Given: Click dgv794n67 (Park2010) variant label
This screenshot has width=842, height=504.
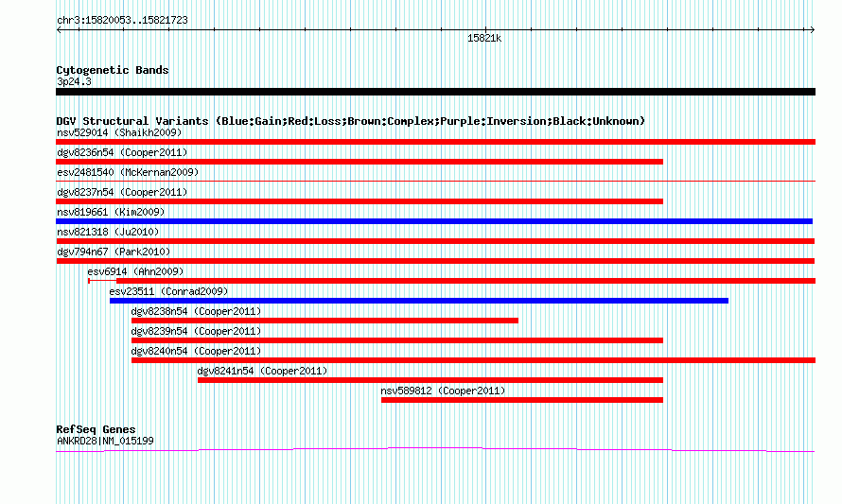Looking at the screenshot, I should 114,252.
